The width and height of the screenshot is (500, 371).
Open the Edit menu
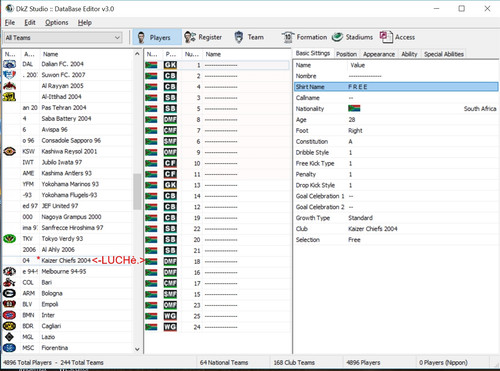pyautogui.click(x=30, y=23)
